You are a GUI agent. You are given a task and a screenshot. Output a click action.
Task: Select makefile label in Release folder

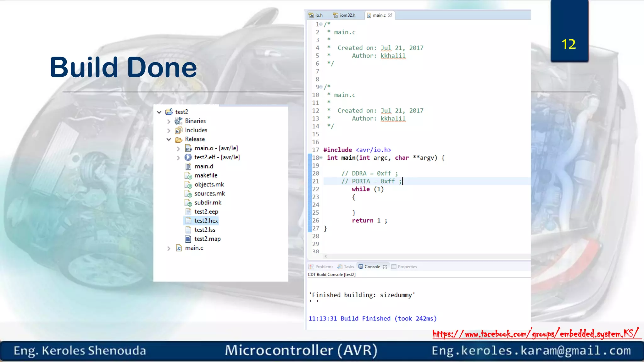point(206,175)
